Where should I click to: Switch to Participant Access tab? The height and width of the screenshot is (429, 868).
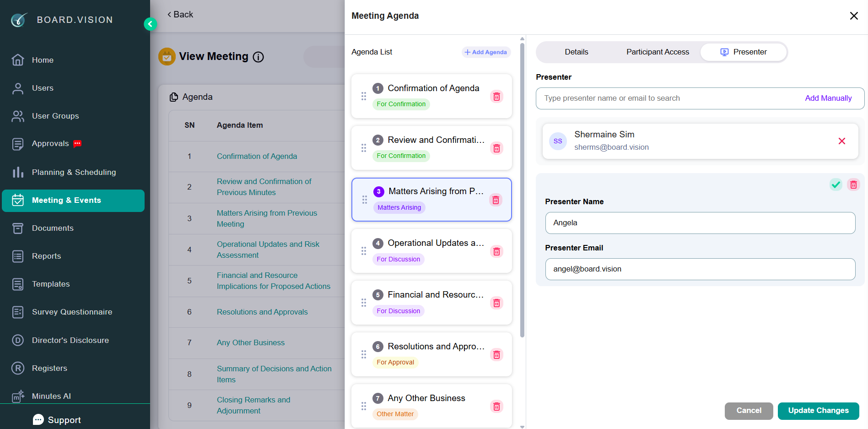point(658,52)
